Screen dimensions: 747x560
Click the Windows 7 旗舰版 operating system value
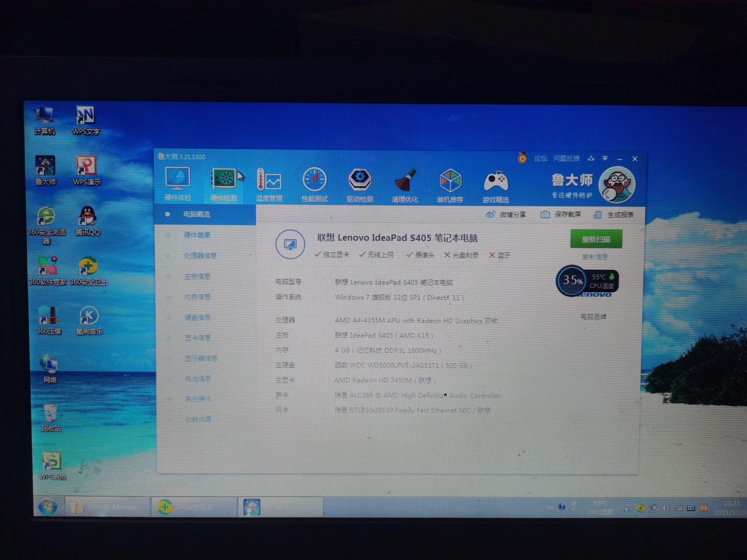tap(399, 298)
